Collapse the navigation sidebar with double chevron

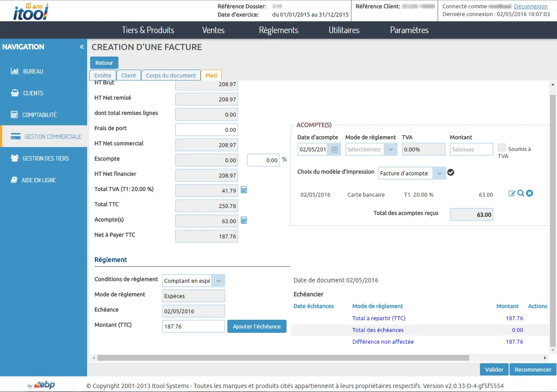(x=81, y=47)
